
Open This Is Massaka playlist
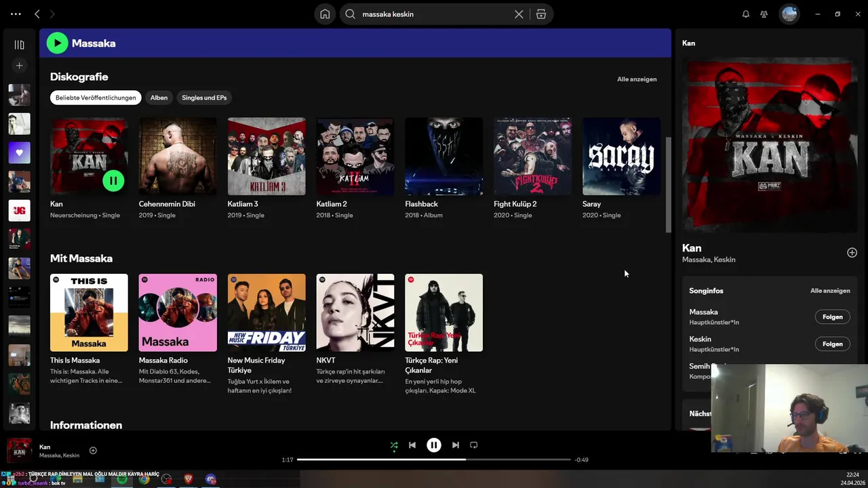click(x=89, y=312)
